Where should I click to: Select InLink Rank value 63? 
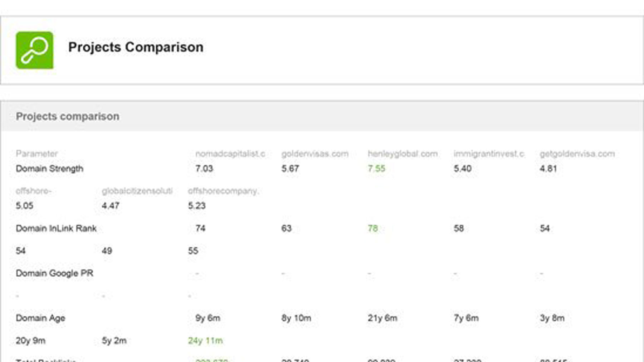point(287,228)
